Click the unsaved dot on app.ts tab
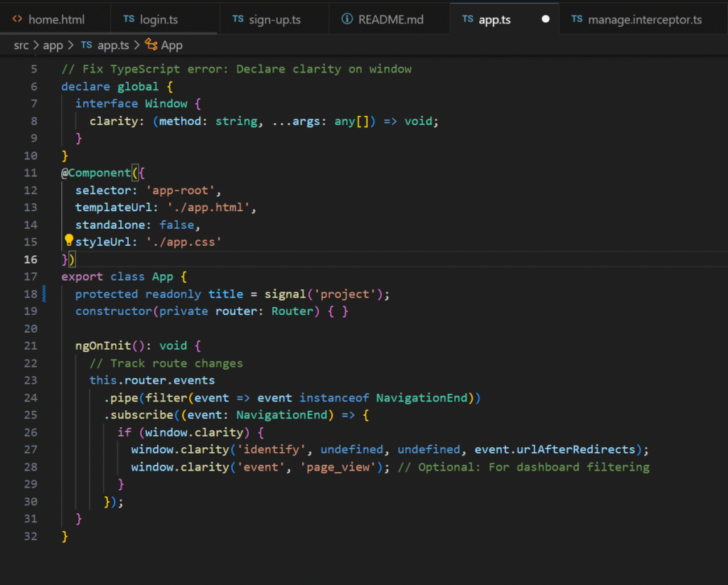The height and width of the screenshot is (585, 728). click(545, 19)
